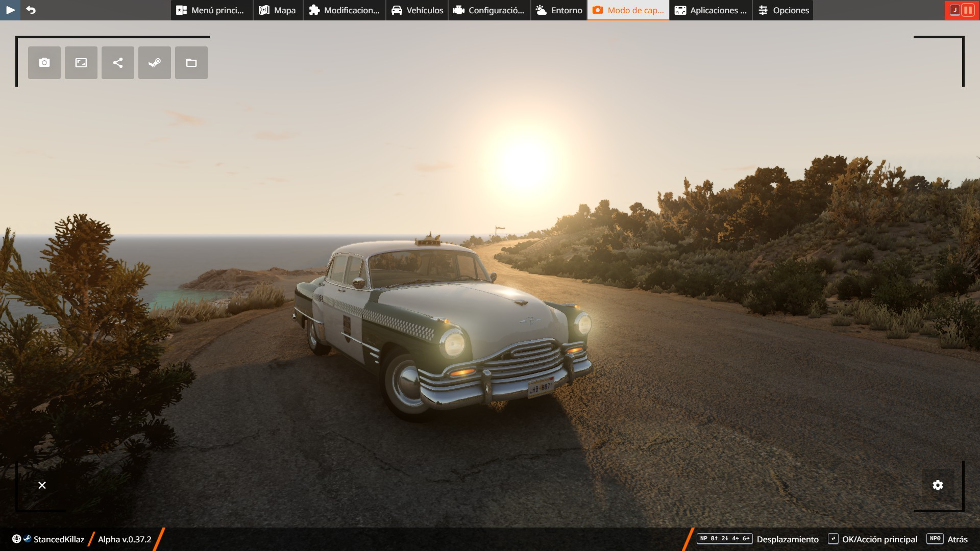
Task: Open the Mapa tab
Action: click(x=278, y=10)
